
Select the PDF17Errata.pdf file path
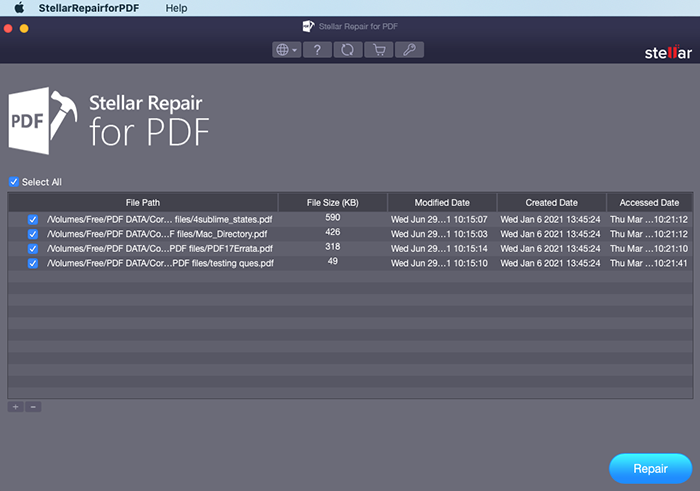click(x=160, y=249)
